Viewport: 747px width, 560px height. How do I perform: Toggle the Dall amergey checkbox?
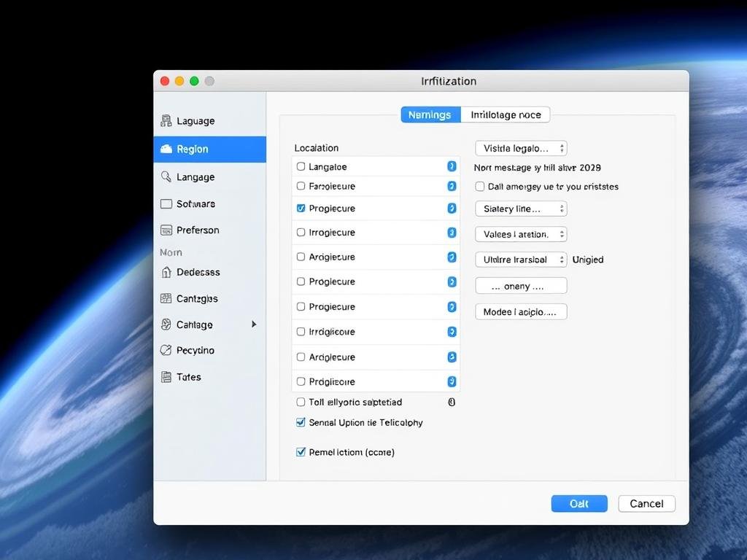pyautogui.click(x=480, y=187)
